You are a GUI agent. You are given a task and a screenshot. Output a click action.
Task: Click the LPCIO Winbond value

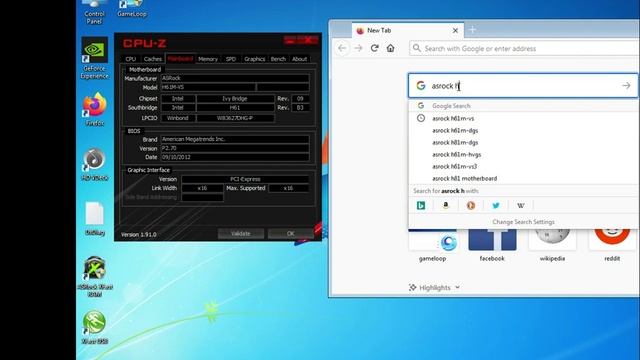pyautogui.click(x=178, y=118)
